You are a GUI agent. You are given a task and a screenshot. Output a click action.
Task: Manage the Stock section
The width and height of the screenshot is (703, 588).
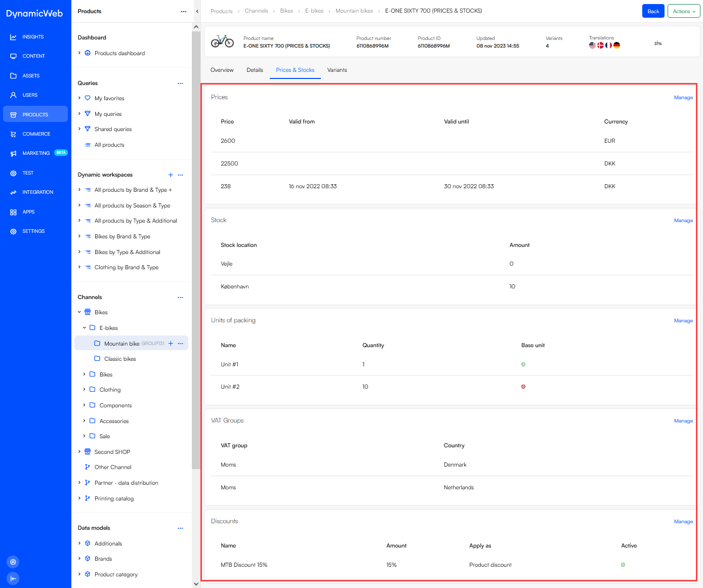683,221
